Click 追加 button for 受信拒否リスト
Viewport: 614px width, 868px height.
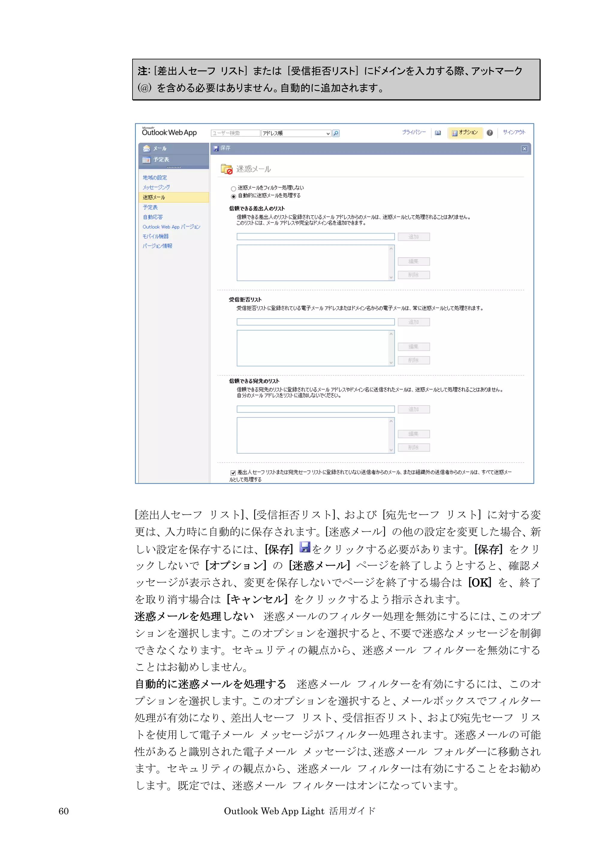(414, 322)
